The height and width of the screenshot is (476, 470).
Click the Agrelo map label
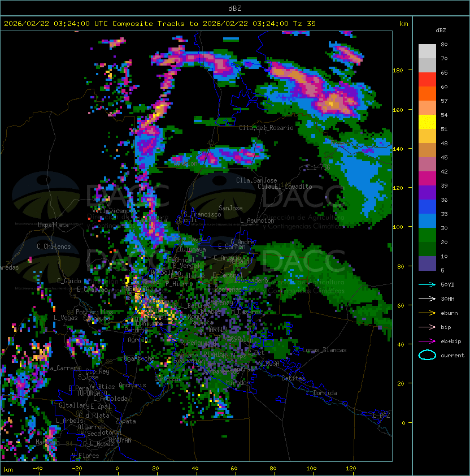[138, 340]
